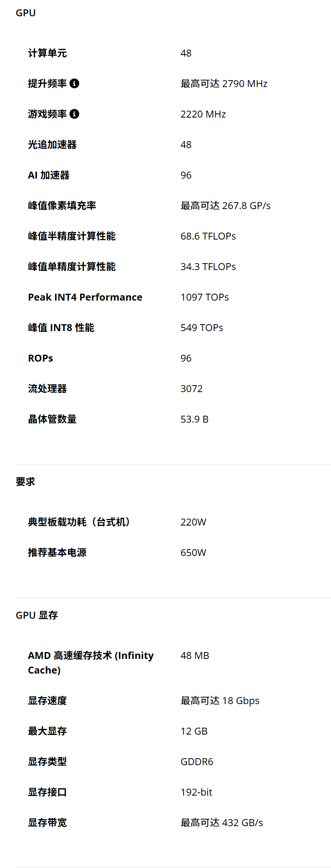Select the 1097 TOPs value
The width and height of the screenshot is (331, 868).
click(x=205, y=297)
